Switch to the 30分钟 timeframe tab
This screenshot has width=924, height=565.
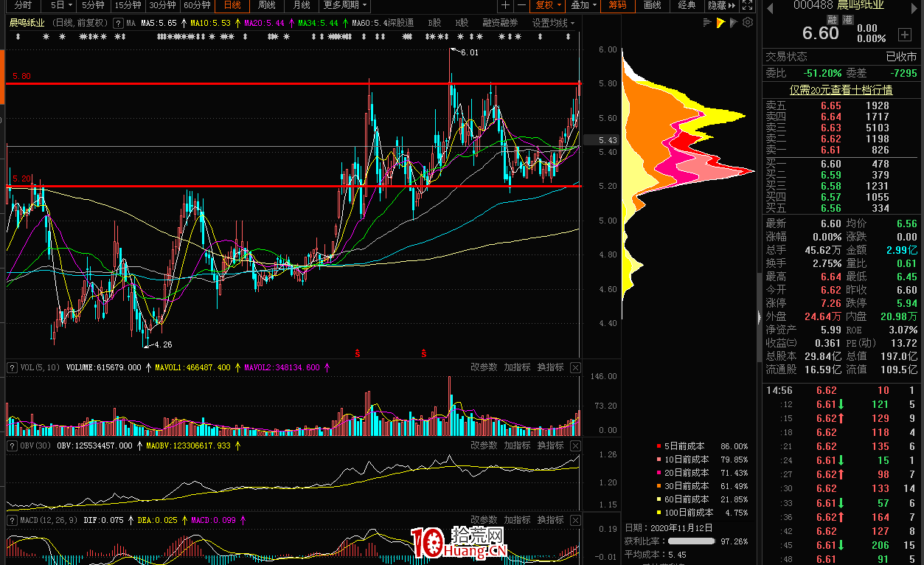pyautogui.click(x=163, y=5)
